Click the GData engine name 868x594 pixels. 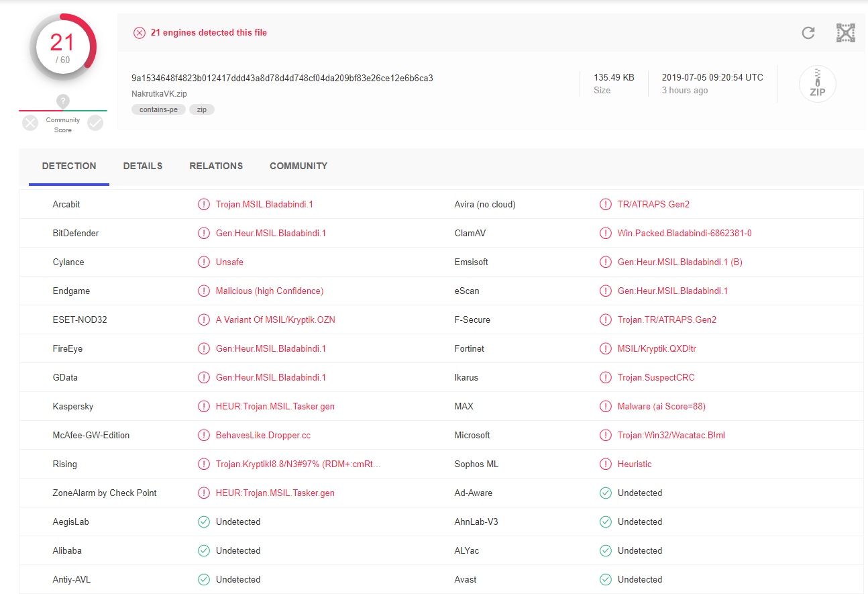coord(65,377)
